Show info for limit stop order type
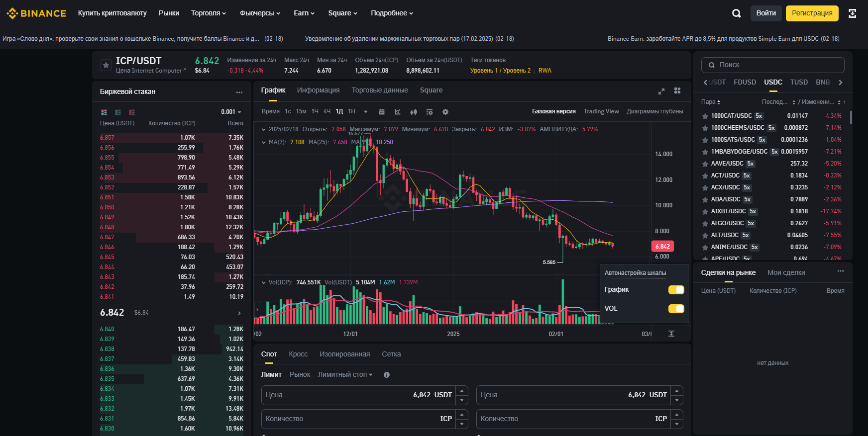This screenshot has height=436, width=868. click(x=387, y=375)
